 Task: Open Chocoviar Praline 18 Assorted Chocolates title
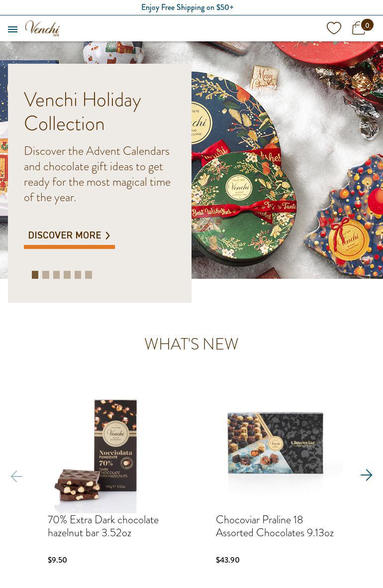(x=275, y=526)
